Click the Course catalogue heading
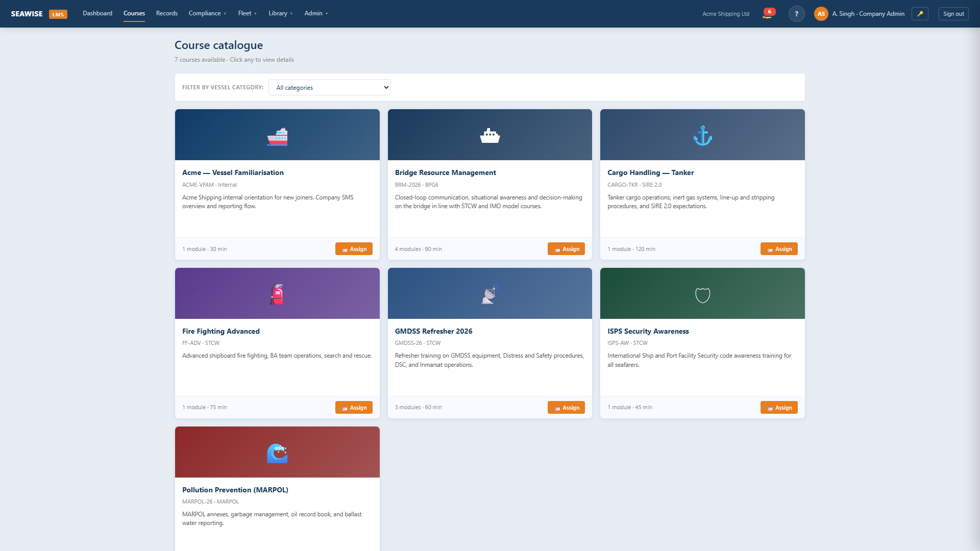The width and height of the screenshot is (980, 551). pos(218,45)
